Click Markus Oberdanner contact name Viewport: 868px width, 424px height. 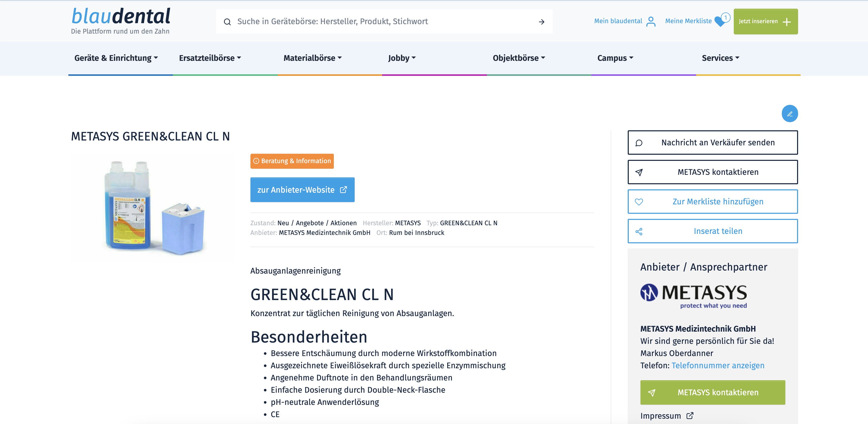[677, 354]
